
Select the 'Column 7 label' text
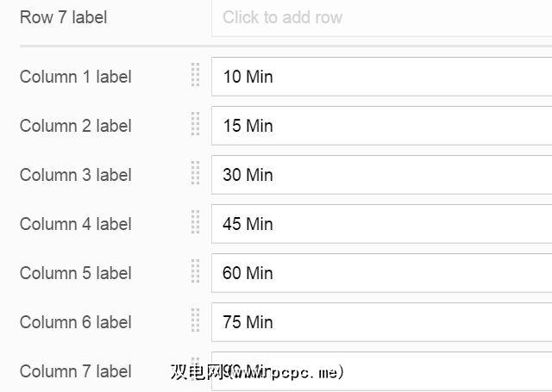[76, 371]
